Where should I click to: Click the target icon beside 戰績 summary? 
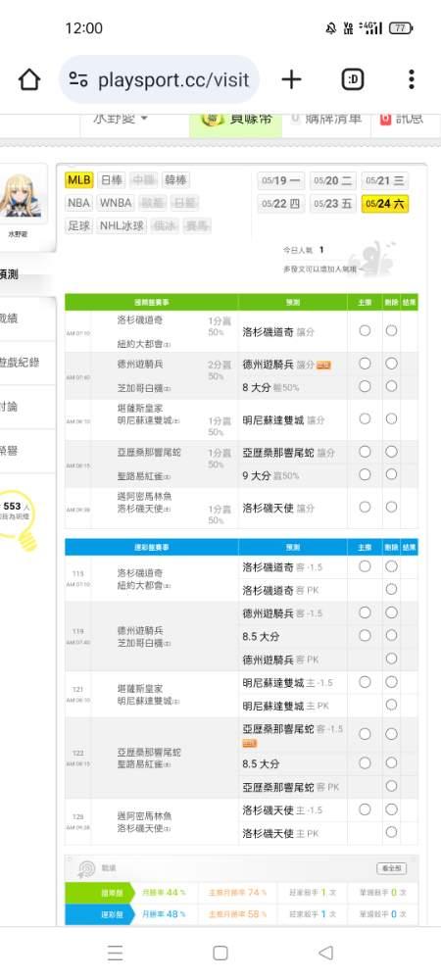(86, 868)
